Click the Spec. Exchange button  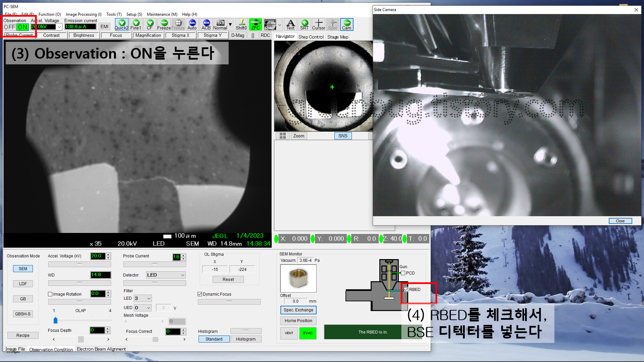(298, 310)
